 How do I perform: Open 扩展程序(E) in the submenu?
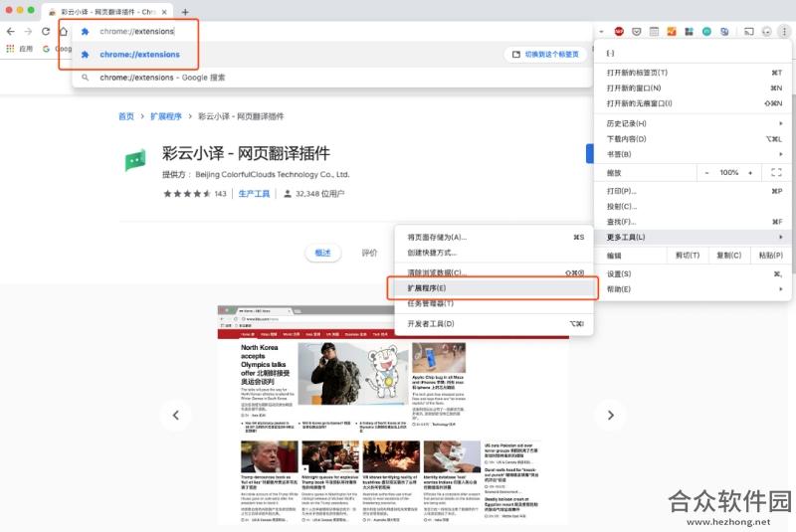pyautogui.click(x=494, y=288)
